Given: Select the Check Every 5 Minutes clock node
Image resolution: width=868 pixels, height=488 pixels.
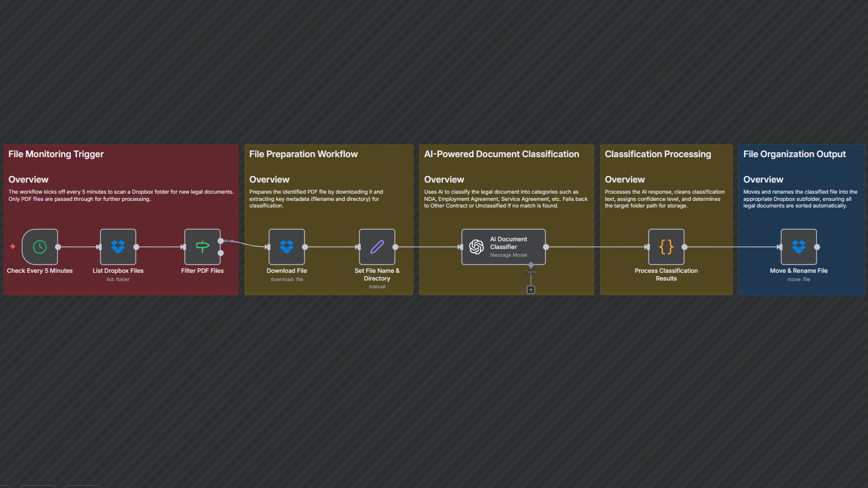Looking at the screenshot, I should pyautogui.click(x=40, y=247).
